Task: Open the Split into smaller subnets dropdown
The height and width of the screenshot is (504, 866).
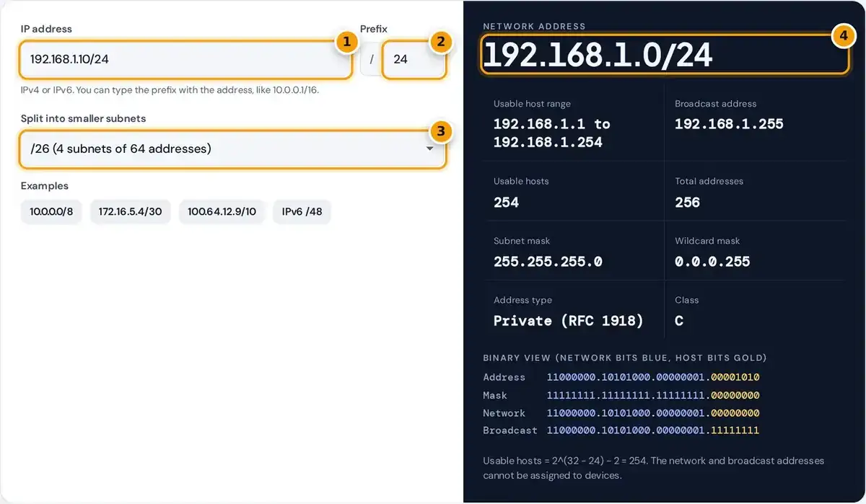Action: 233,149
